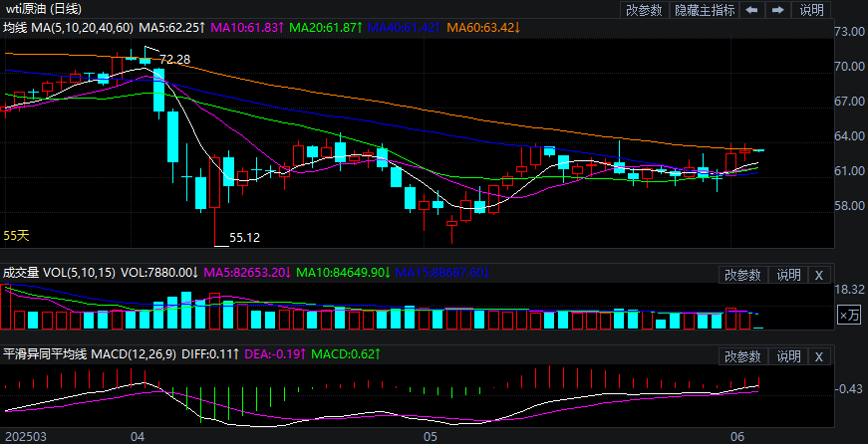868x444 pixels.
Task: Open 改参数 for the MACD indicator
Action: click(742, 356)
